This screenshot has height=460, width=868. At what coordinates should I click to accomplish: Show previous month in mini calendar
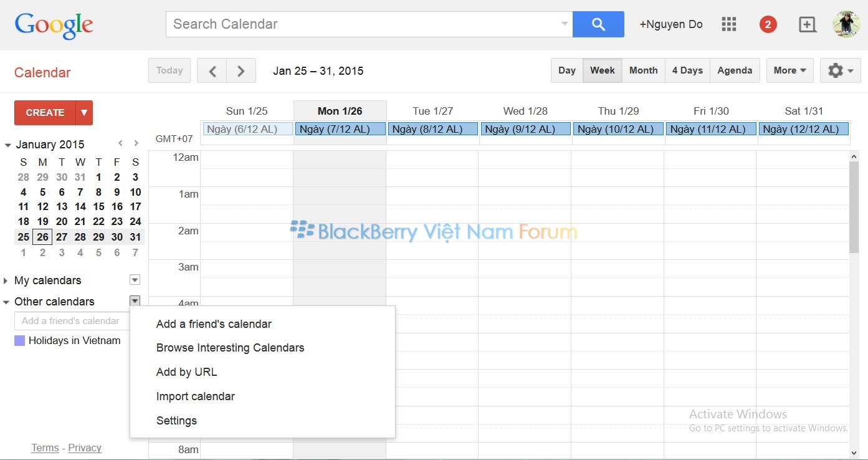pos(121,143)
